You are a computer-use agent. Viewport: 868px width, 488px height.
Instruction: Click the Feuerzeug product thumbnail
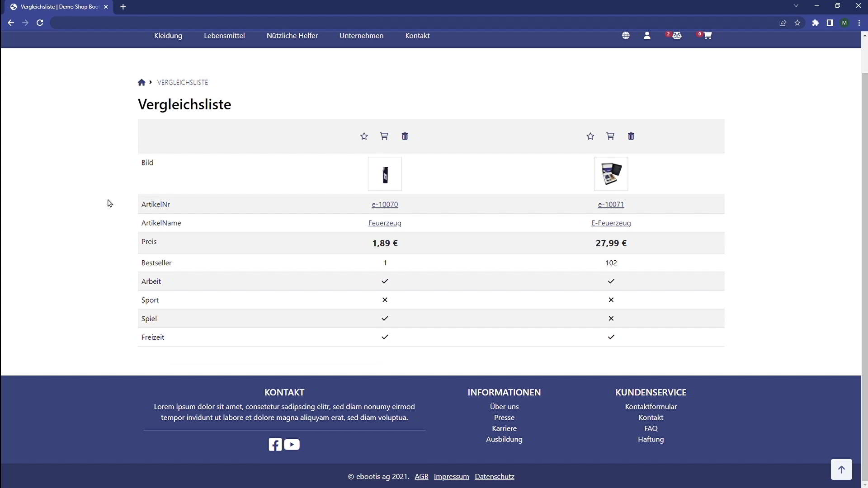385,174
